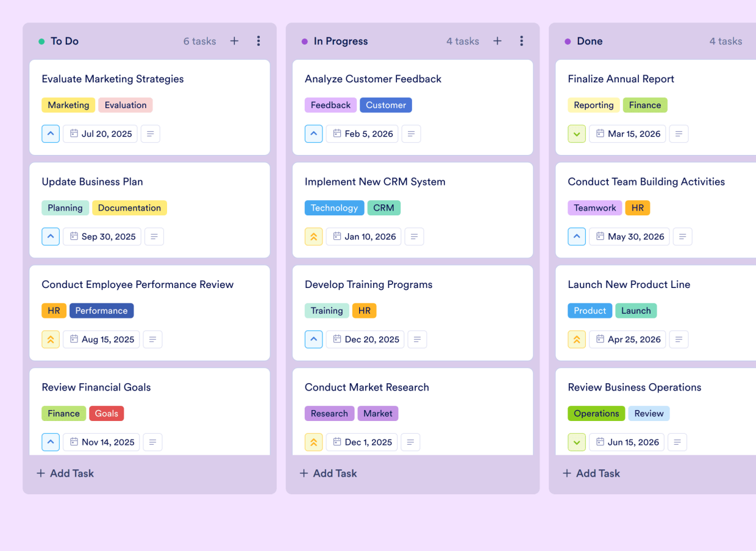The width and height of the screenshot is (756, 551).
Task: Click the calendar icon on Evaluate Marketing Strategies
Action: point(73,134)
